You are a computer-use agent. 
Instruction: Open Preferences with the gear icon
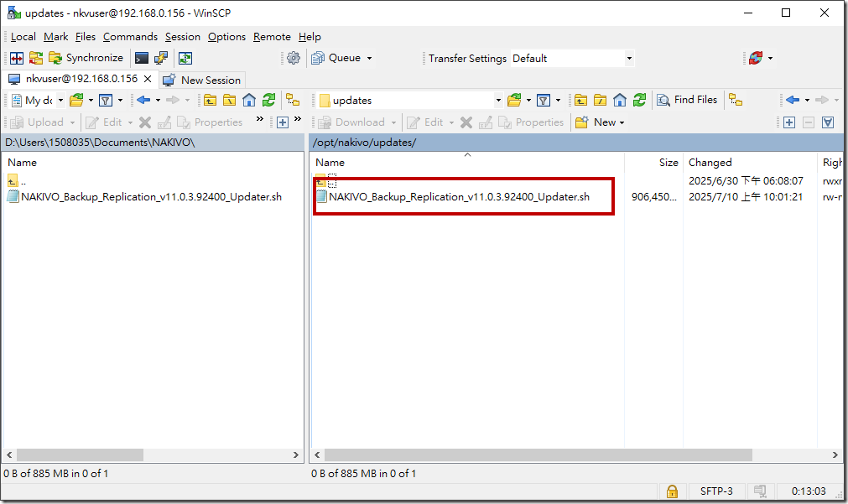tap(294, 58)
